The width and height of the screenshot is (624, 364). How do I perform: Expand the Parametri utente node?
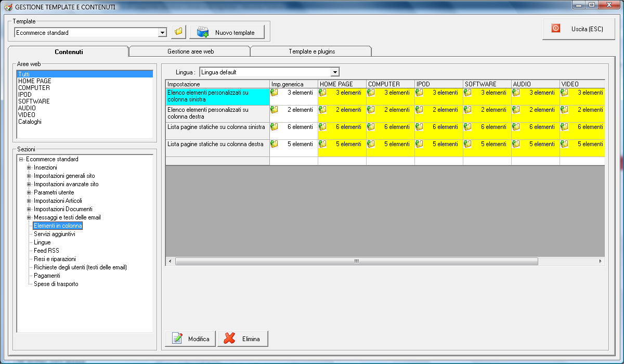point(29,192)
